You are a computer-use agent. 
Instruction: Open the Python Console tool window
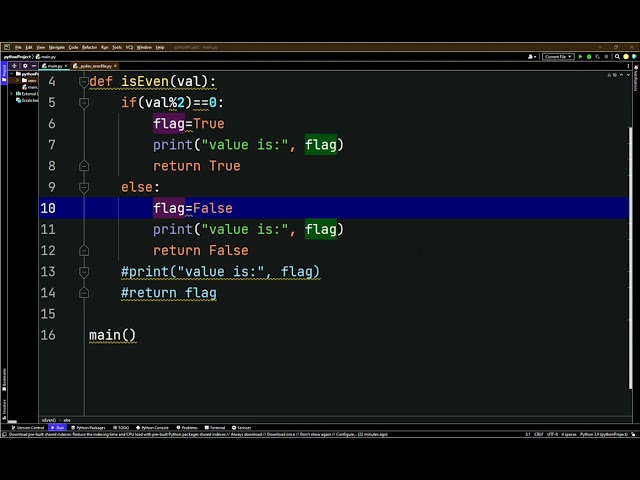pyautogui.click(x=152, y=427)
